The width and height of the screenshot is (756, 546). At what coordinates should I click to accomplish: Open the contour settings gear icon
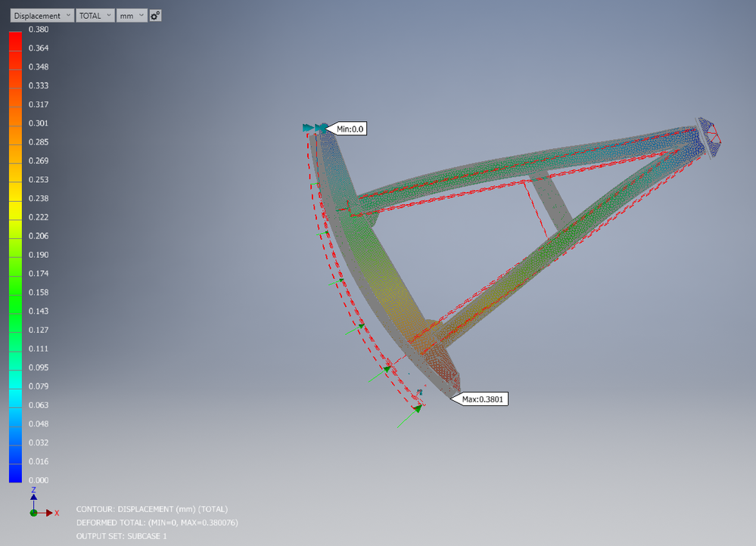(155, 16)
